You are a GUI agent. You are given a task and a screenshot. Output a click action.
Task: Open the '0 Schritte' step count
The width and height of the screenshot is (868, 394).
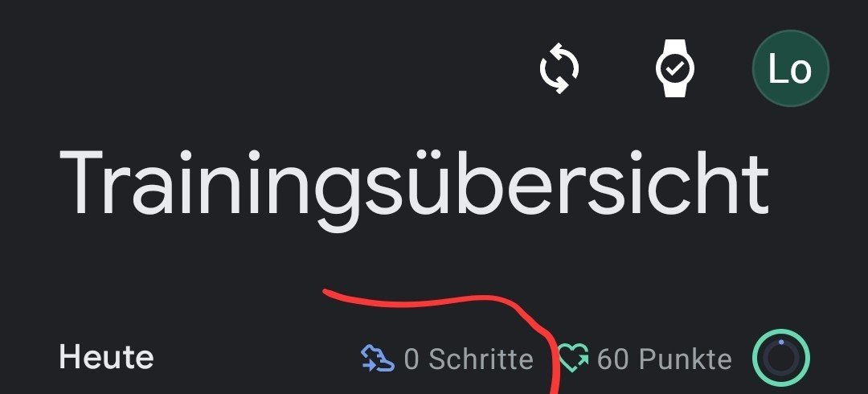tap(469, 359)
